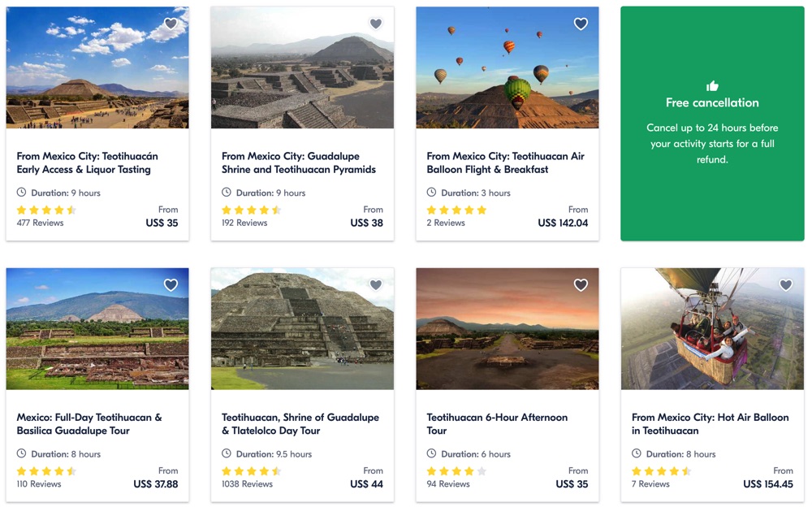Click the star rating on the Guadalupe Shrine Pyramids tour
Viewport: 812px width, 507px height.
pyautogui.click(x=252, y=209)
